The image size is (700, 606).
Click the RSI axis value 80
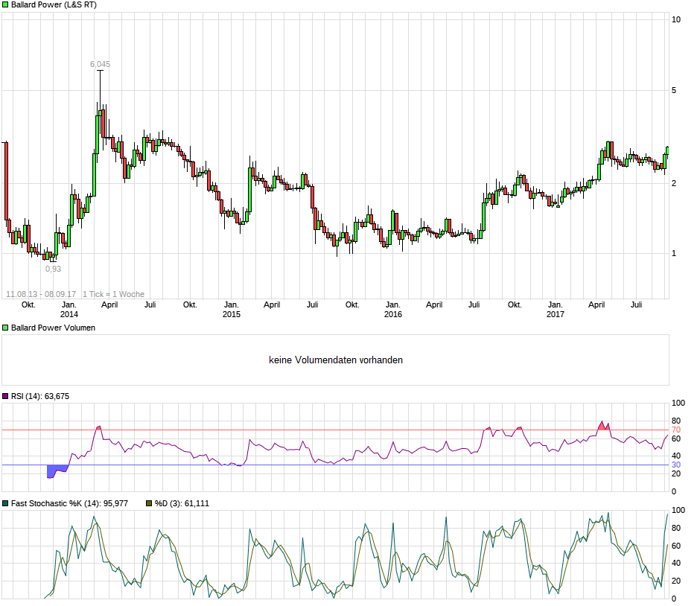point(676,421)
